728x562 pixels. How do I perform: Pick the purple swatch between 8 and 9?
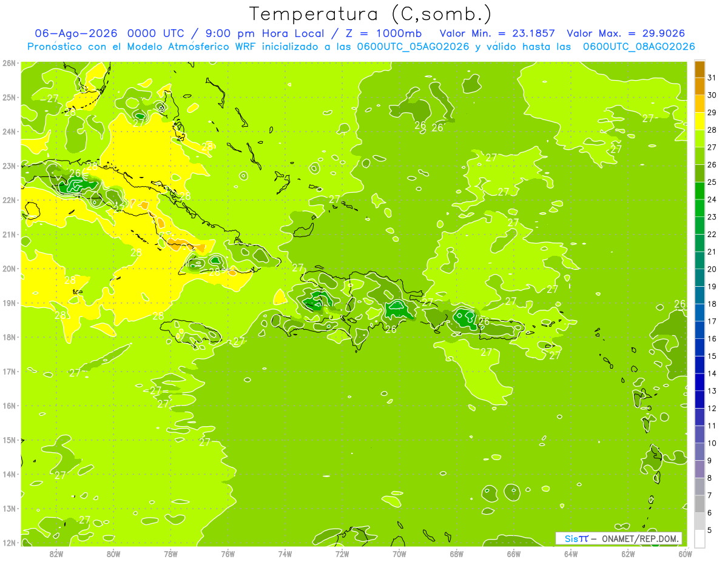tap(699, 469)
